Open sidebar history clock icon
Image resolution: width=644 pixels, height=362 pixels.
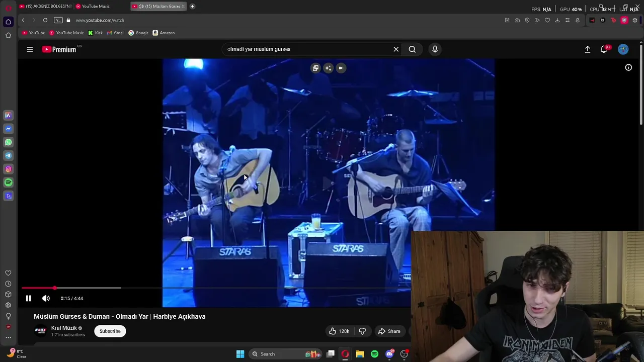tap(8, 284)
